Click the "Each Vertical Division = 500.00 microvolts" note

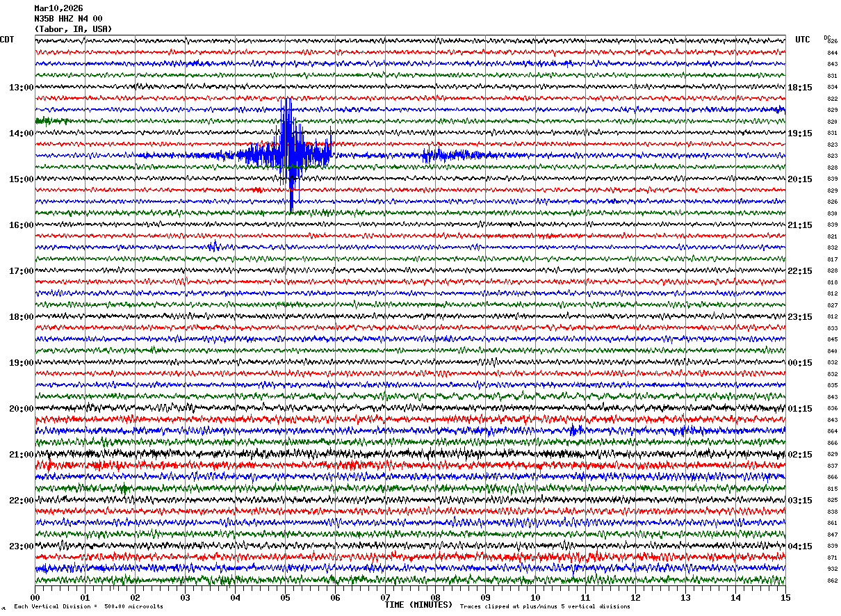tap(88, 606)
